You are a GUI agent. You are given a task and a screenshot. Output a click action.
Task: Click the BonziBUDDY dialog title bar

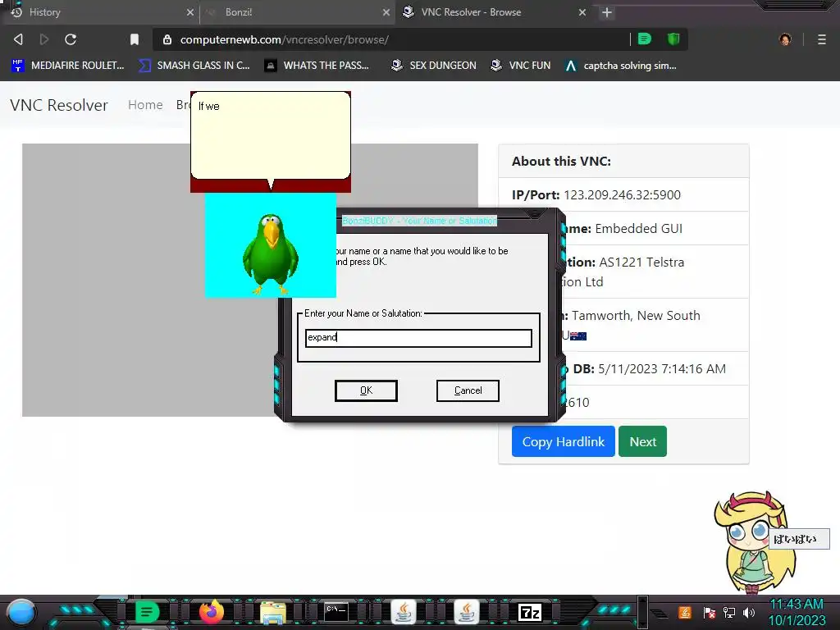[419, 221]
